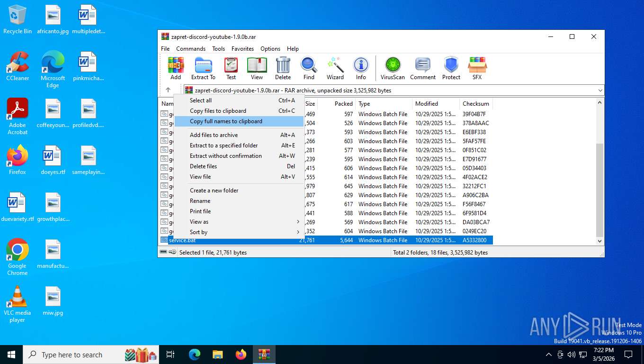Open File Explorer from taskbar

[x=217, y=355]
